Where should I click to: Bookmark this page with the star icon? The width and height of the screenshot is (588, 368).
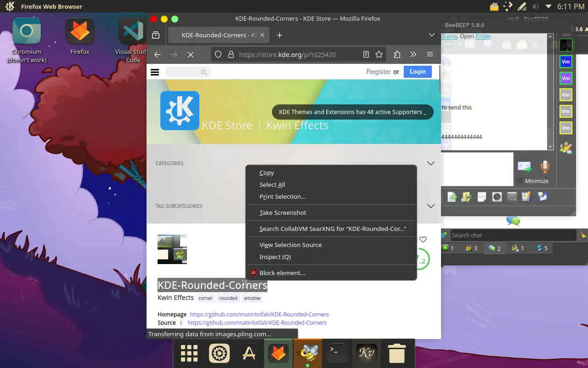pos(379,54)
